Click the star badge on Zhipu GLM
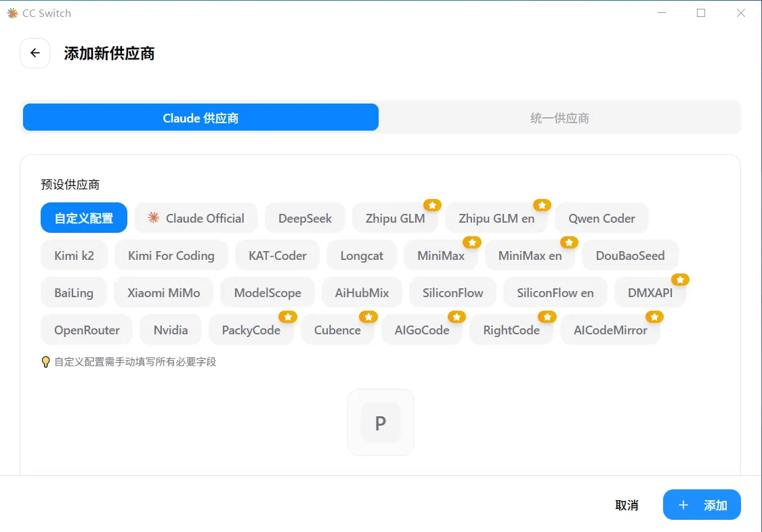This screenshot has height=532, width=762. [432, 204]
